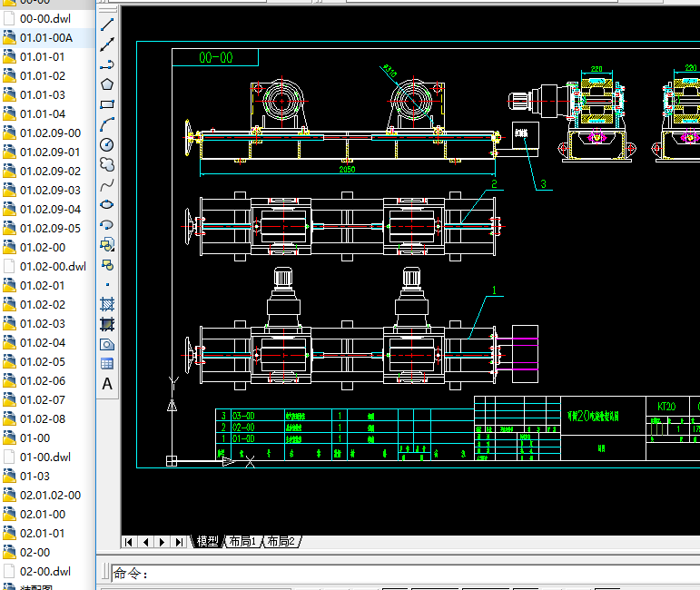The width and height of the screenshot is (700, 590).
Task: Select the 01.02.09-03 drawing file
Action: pos(49,190)
